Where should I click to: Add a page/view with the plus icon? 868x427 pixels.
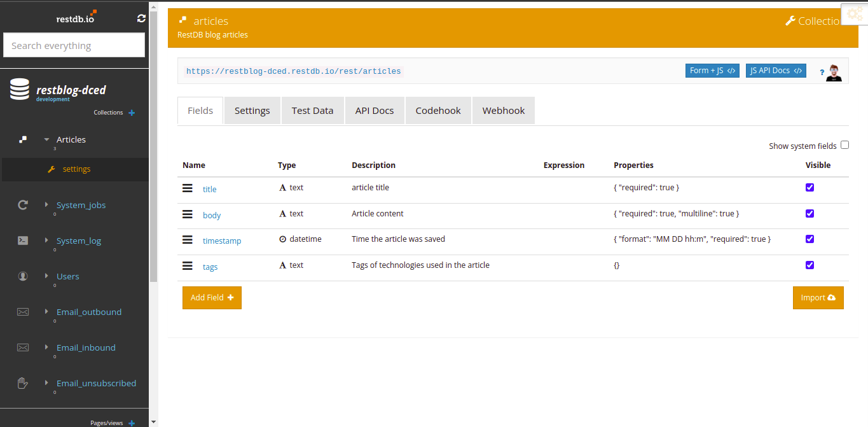[132, 423]
